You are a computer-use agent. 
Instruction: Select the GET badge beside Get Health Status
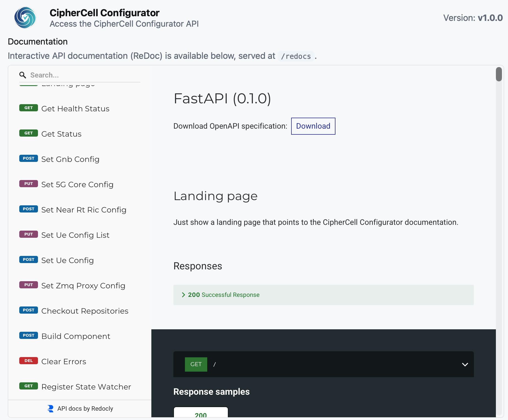coord(28,108)
